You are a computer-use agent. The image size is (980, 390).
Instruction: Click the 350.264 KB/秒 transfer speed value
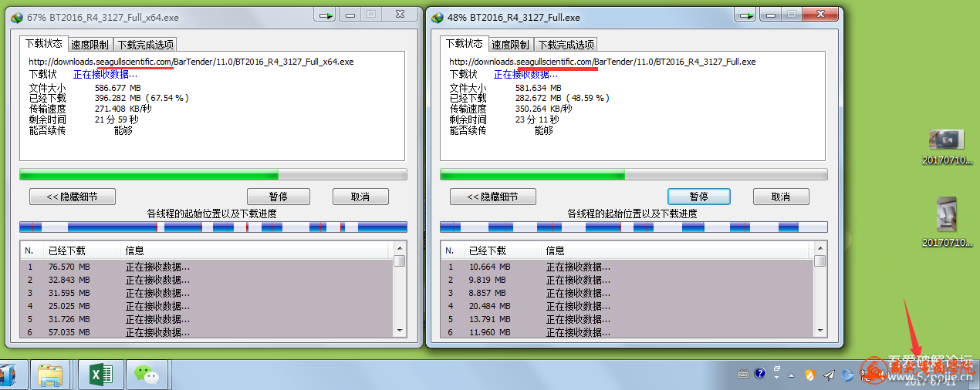543,109
